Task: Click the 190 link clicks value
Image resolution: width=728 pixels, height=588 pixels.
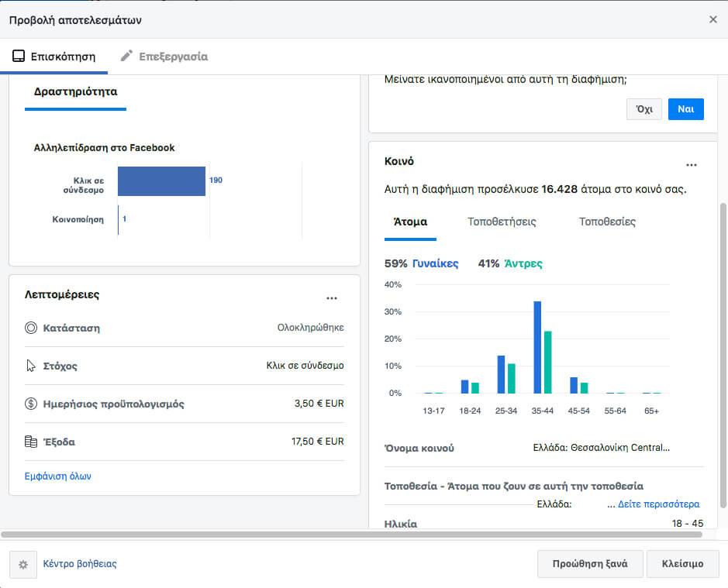Action: tap(216, 180)
